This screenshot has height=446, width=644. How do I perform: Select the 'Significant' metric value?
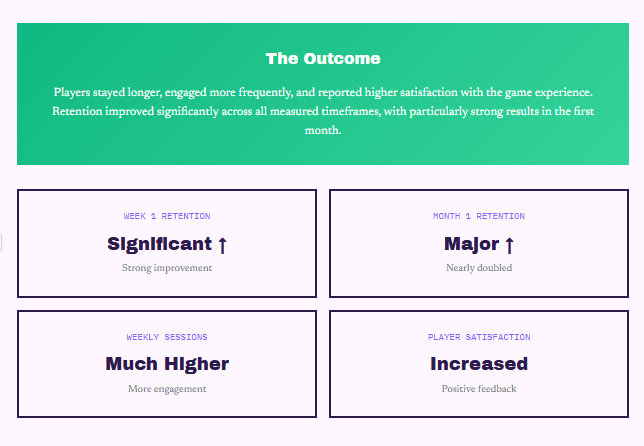point(159,244)
